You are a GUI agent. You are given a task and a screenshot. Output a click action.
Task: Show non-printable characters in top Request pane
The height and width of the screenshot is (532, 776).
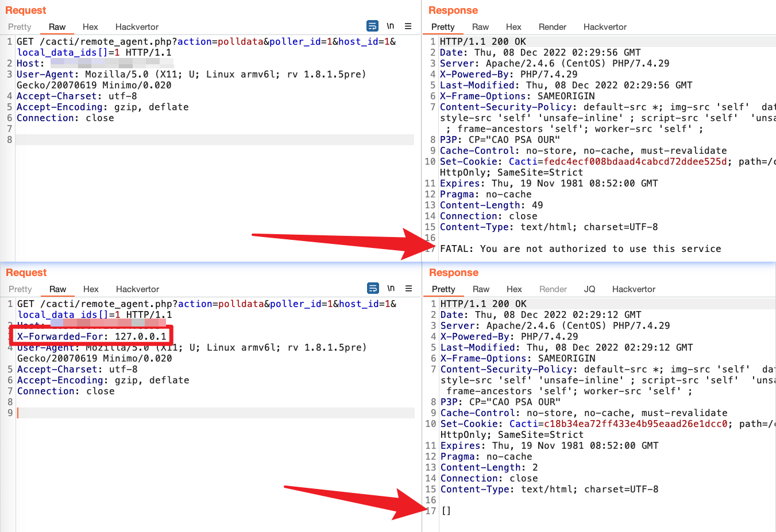(391, 26)
